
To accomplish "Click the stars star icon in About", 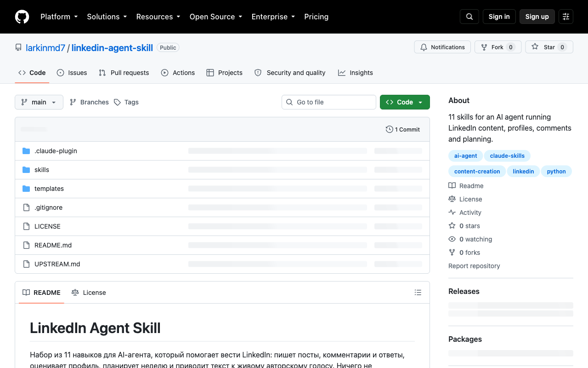I will [452, 226].
